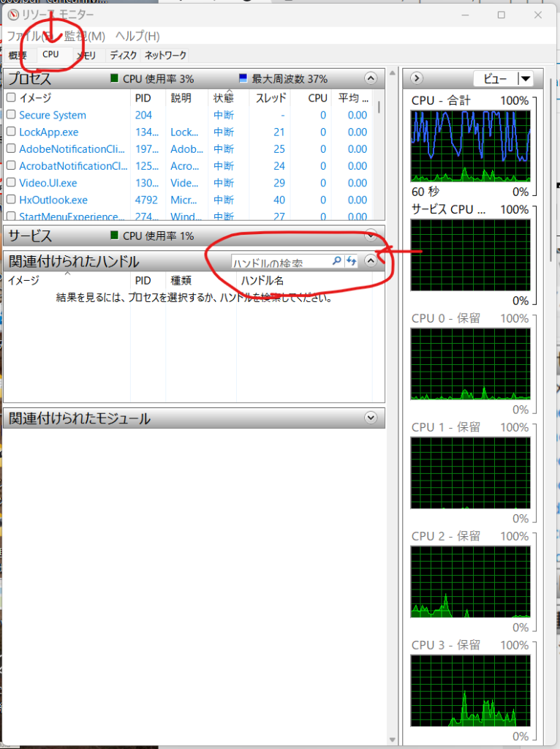Click green CPU usage indicator in サービス header
The image size is (560, 749).
pyautogui.click(x=114, y=236)
